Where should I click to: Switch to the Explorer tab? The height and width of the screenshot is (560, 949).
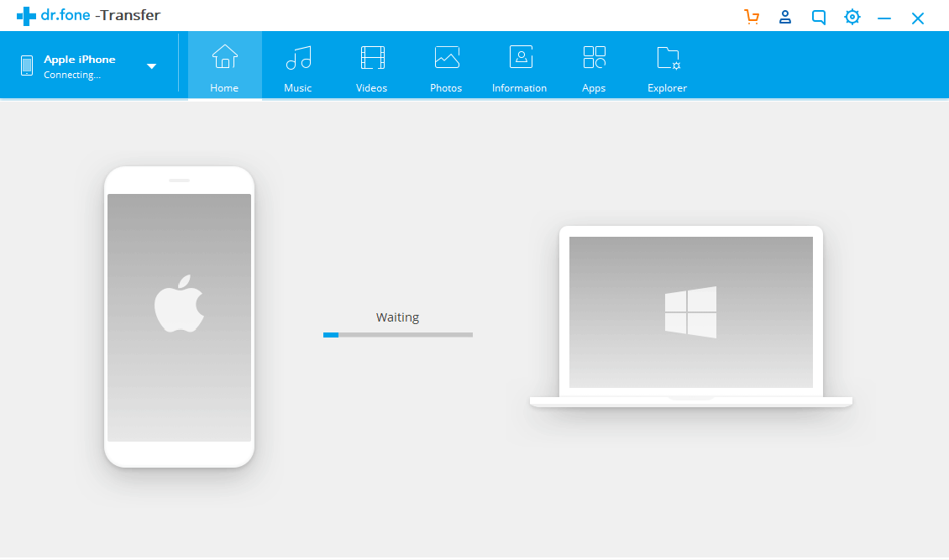[667, 66]
